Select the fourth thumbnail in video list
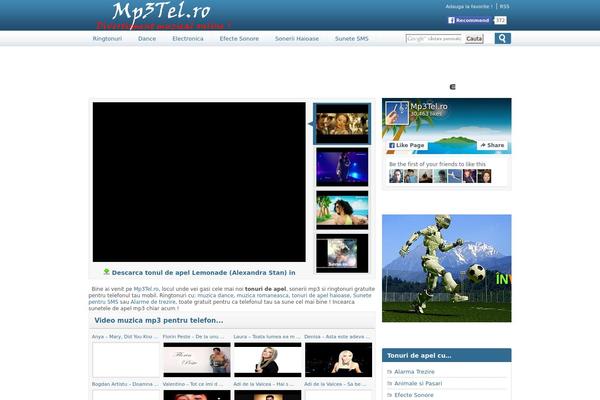The image size is (600, 400). pyautogui.click(x=342, y=253)
